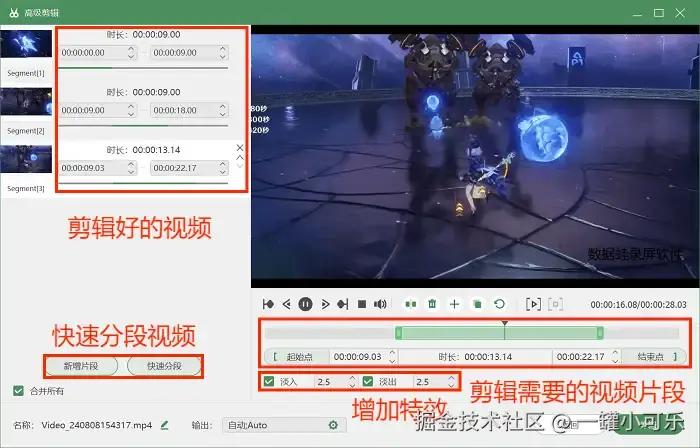Click the video preview area
700x448 pixels.
coord(475,156)
